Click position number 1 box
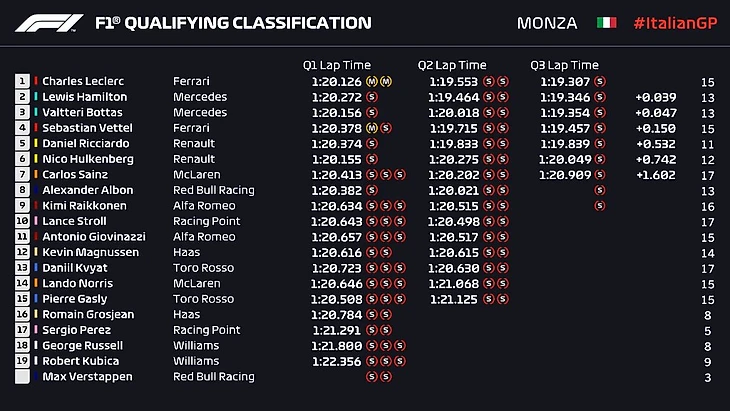 (22, 81)
